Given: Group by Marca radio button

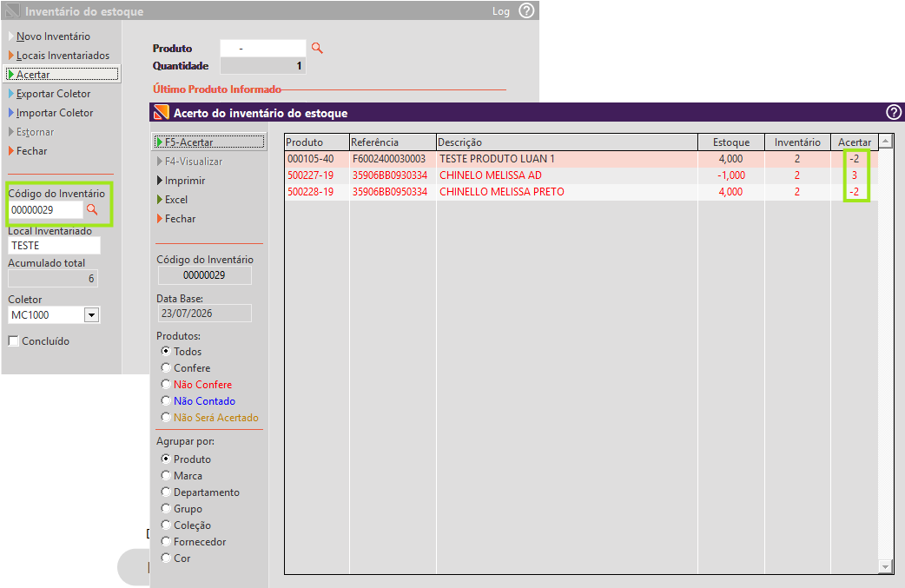Looking at the screenshot, I should [x=166, y=475].
